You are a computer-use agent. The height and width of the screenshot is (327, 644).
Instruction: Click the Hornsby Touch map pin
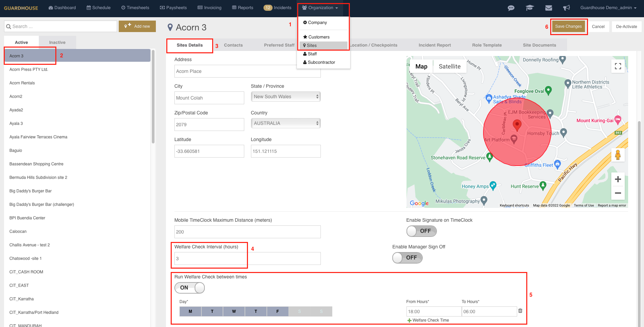[563, 132]
